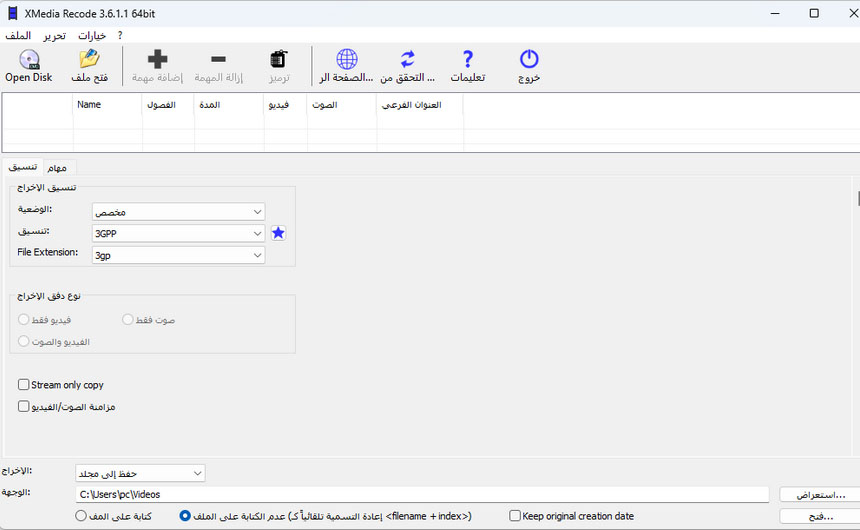This screenshot has height=530, width=860.
Task: Maximize the XMedia Recode window
Action: (x=814, y=13)
